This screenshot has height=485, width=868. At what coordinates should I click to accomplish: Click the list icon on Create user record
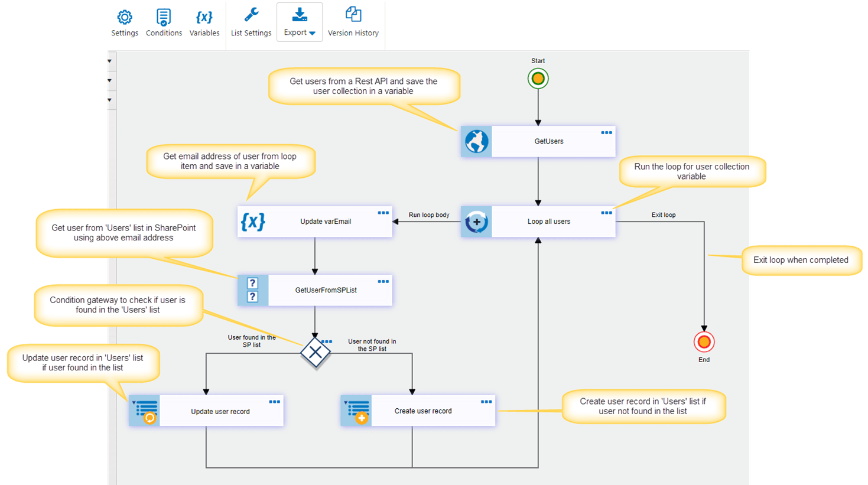(356, 410)
